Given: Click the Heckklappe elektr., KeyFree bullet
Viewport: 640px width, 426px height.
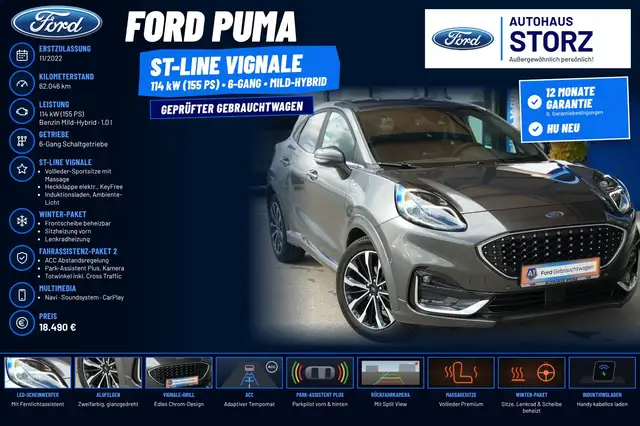Looking at the screenshot, I should (84, 187).
